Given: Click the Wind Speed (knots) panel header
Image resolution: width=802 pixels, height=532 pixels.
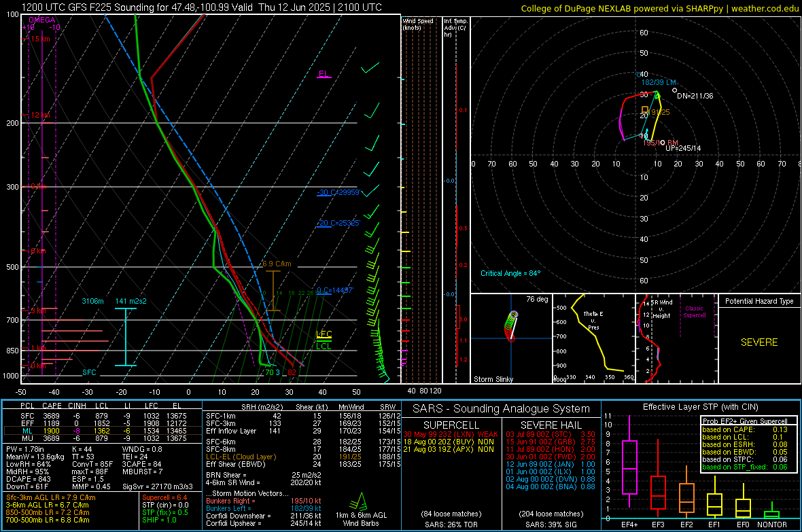Looking at the screenshot, I should click(418, 24).
